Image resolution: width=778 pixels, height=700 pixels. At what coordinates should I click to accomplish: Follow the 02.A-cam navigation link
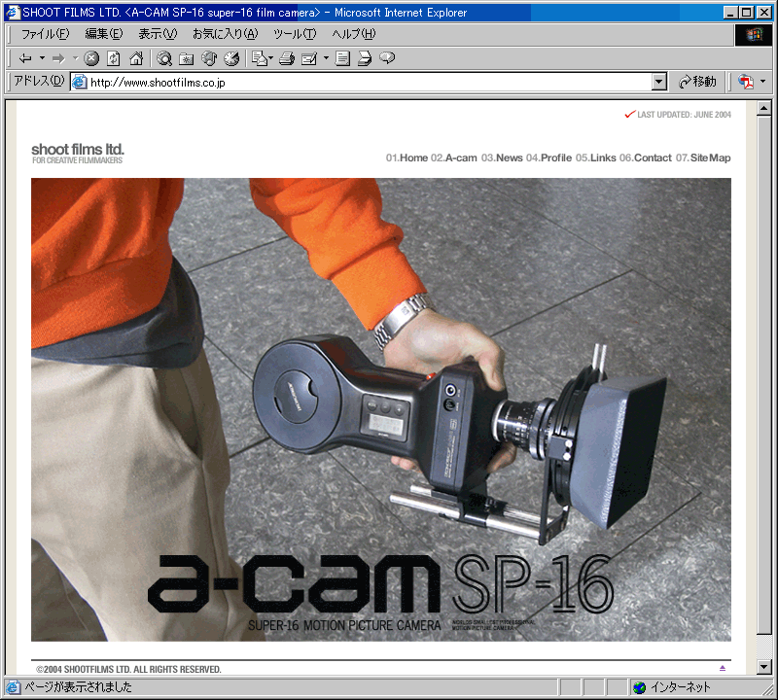(454, 157)
